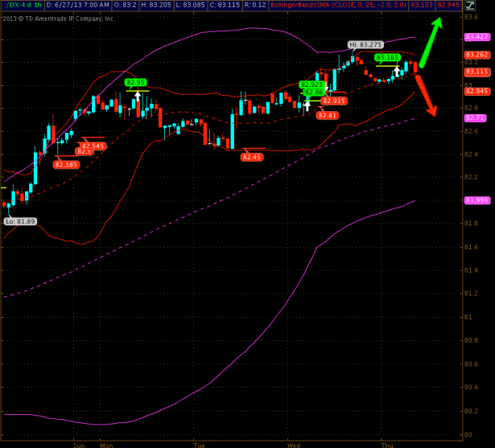Click white up arrow below 82.95 label

[x=138, y=97]
